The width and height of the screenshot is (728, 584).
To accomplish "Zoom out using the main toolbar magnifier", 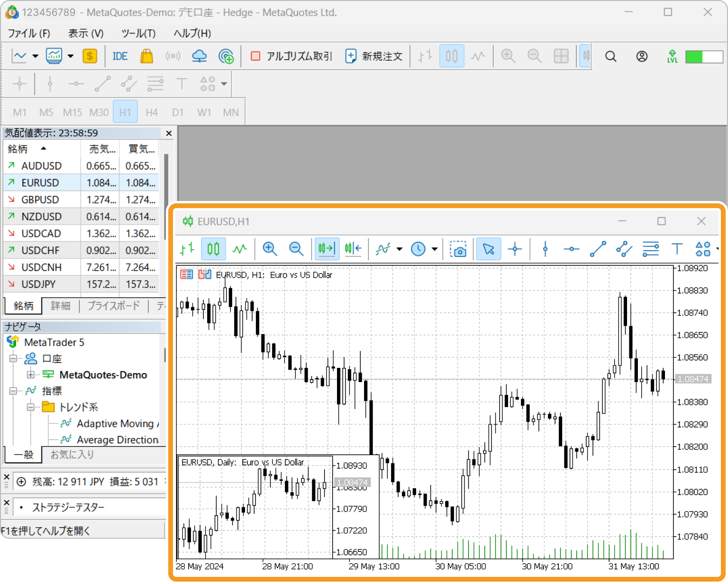I will click(535, 56).
